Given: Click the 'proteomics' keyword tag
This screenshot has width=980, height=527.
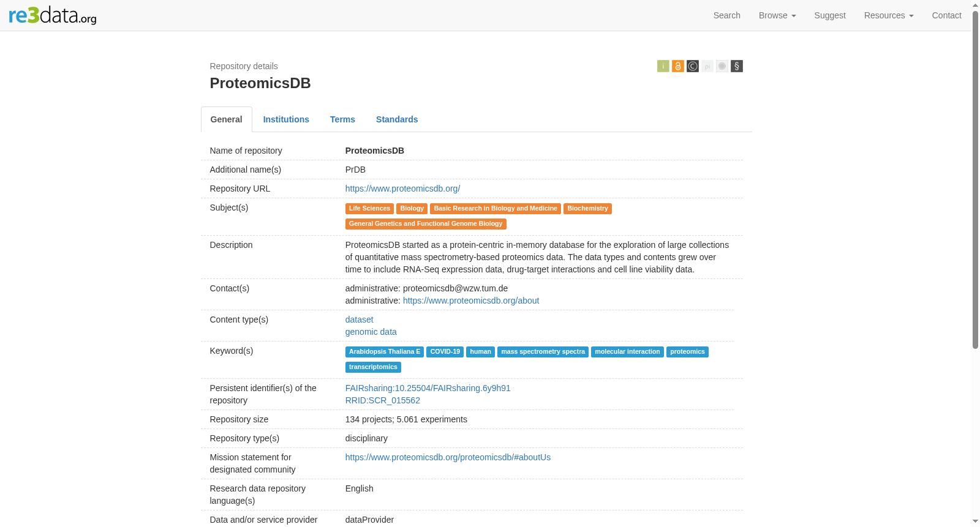Looking at the screenshot, I should click(687, 352).
